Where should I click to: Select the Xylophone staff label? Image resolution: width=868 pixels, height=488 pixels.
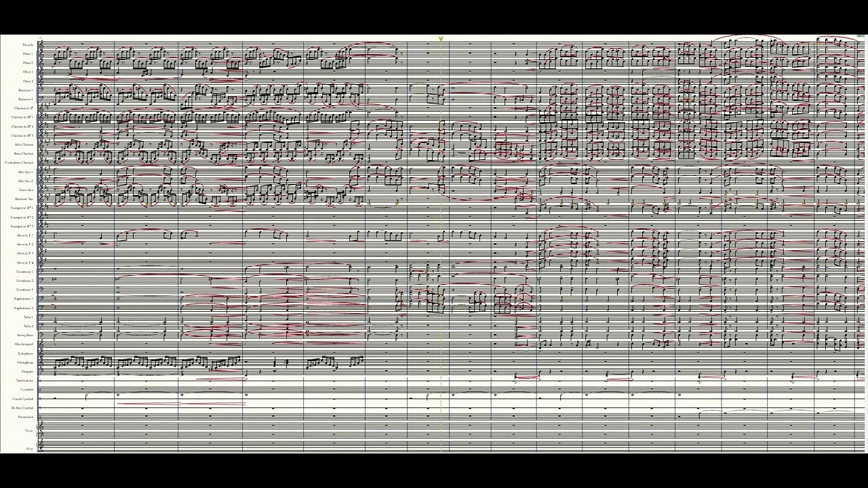coord(26,353)
